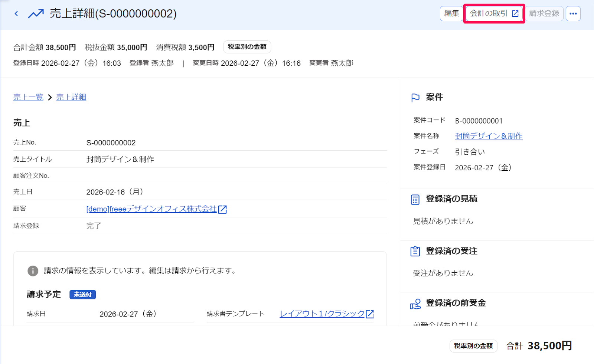This screenshot has height=364, width=594.
Task: Open the three-dot more options menu
Action: (x=573, y=14)
